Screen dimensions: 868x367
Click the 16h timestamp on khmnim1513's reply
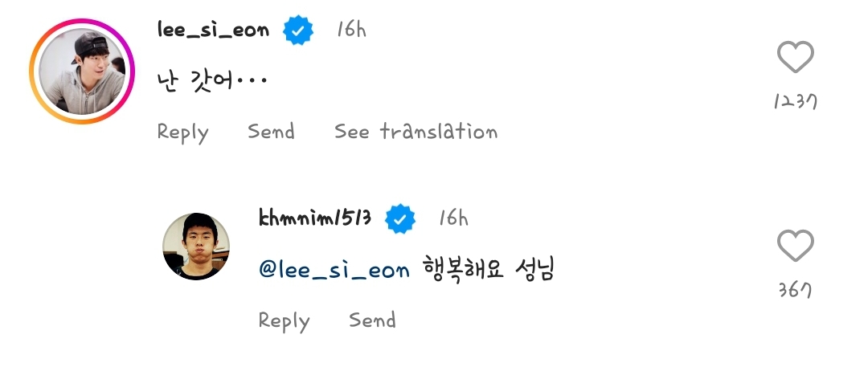click(x=453, y=218)
